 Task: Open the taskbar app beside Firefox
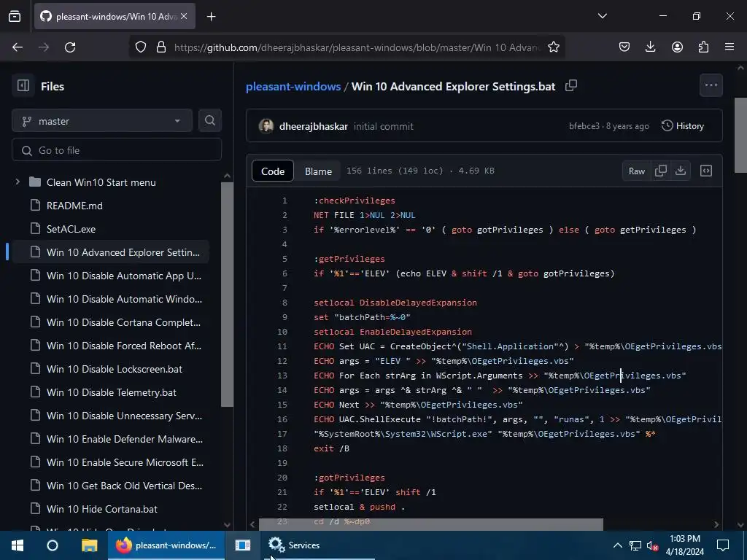[x=242, y=545]
